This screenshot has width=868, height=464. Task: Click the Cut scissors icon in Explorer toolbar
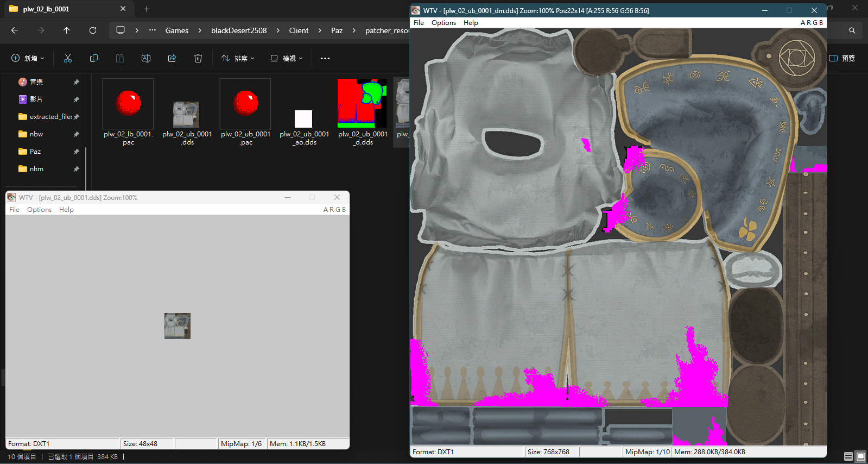tap(68, 58)
